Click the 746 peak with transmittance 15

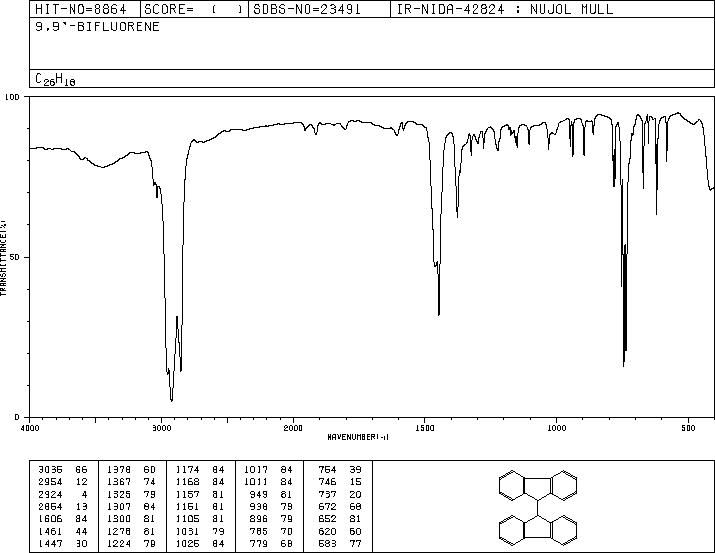coord(340,482)
